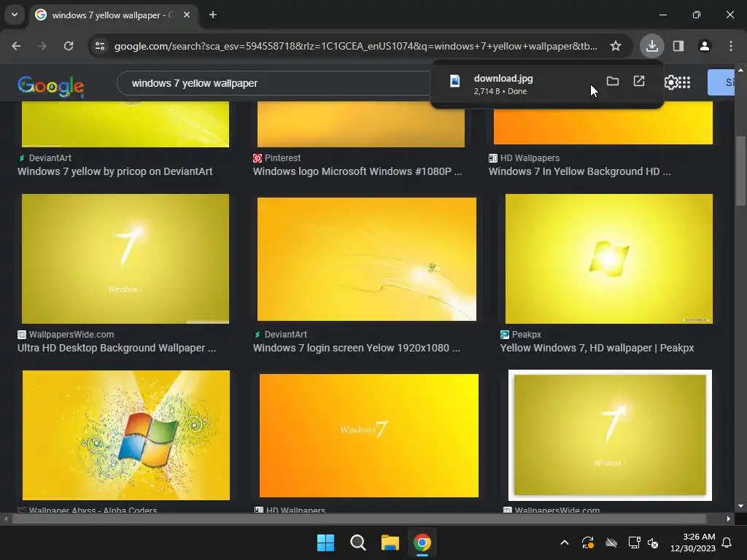Open the notifications bell
Viewport: 747px width, 560px height.
727,542
